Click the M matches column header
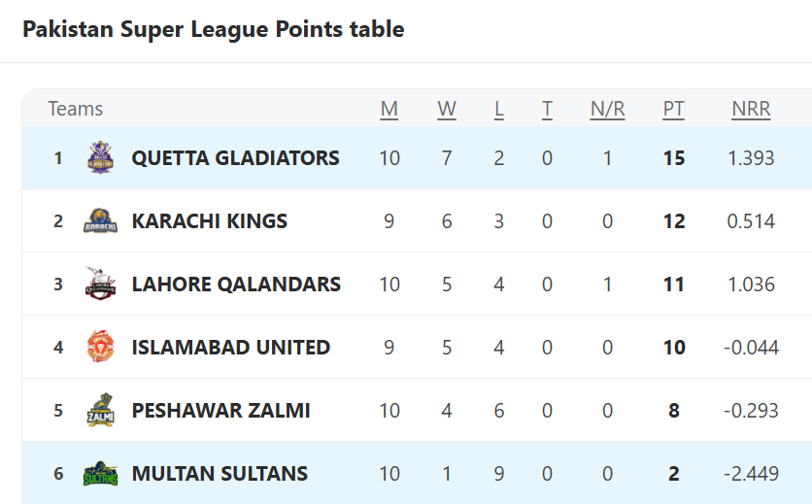This screenshot has width=812, height=504. pos(389,110)
